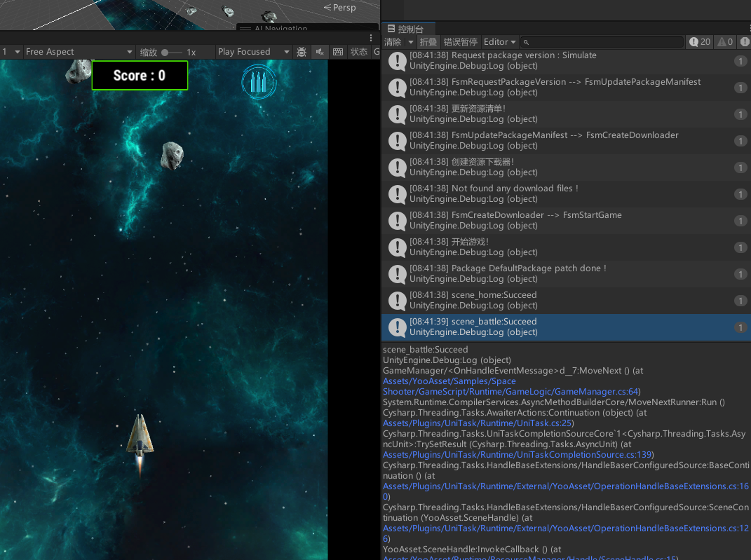Open the GameManager.cs:64 stack trace link
Viewport: 751px width, 560px height.
[510, 386]
